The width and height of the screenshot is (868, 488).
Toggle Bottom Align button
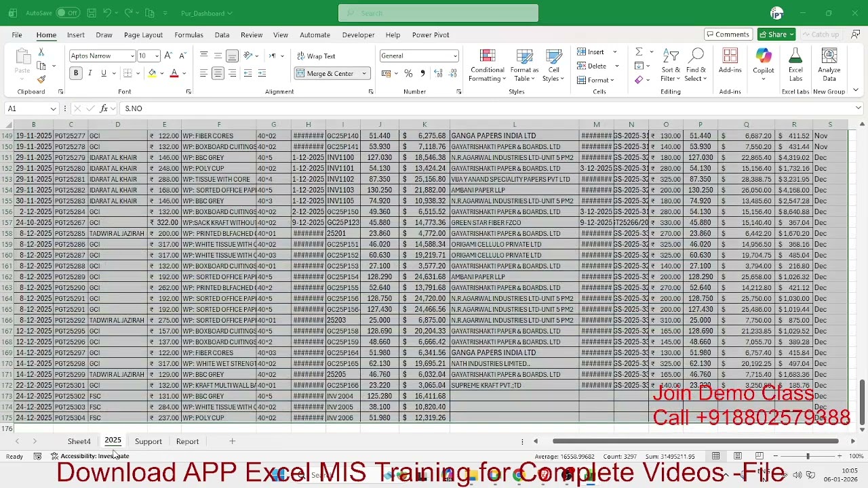click(232, 56)
